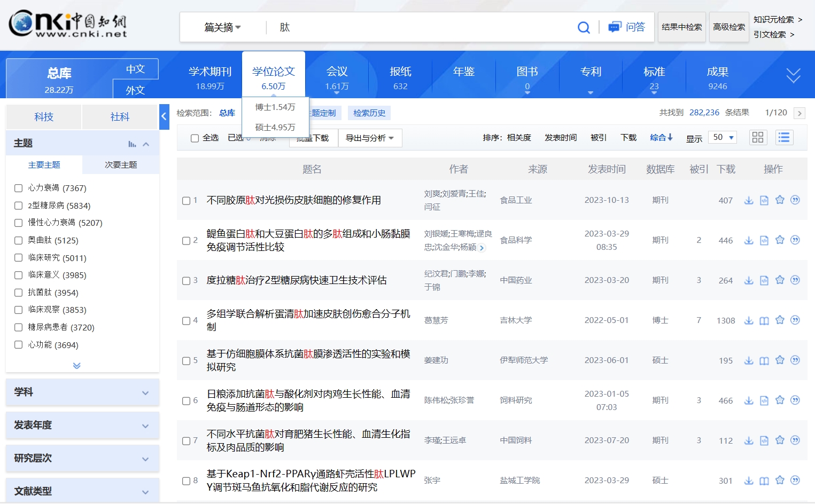The image size is (815, 504).
Task: Switch to 次要主题 tab
Action: click(x=121, y=165)
